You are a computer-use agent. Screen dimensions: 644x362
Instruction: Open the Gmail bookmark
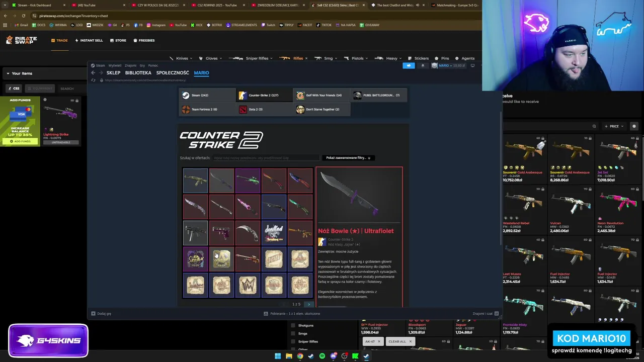(21, 25)
